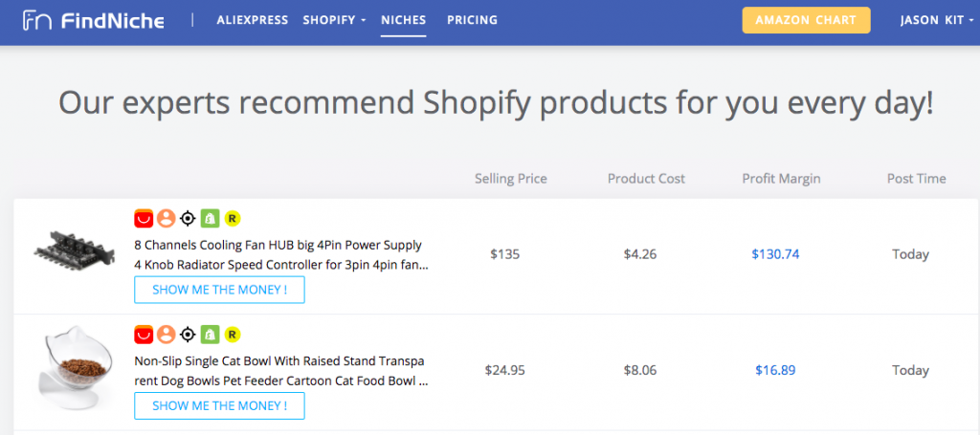This screenshot has width=980, height=435.
Task: Click Show Me The Money for cat bowl
Action: pos(219,405)
